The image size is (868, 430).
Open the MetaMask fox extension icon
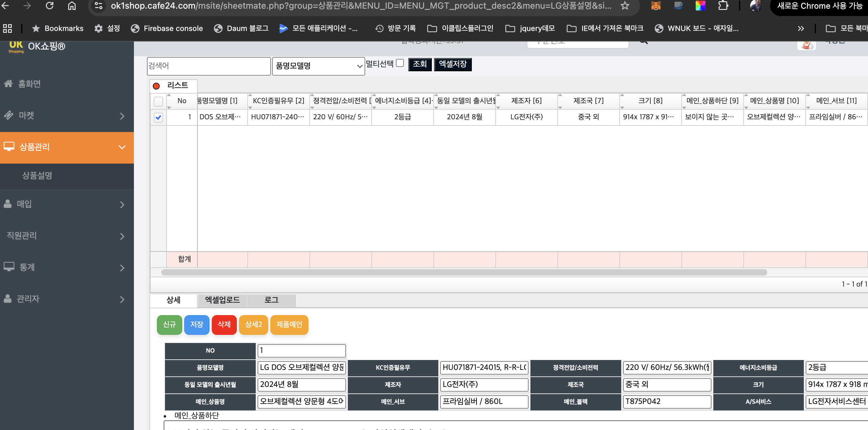655,6
